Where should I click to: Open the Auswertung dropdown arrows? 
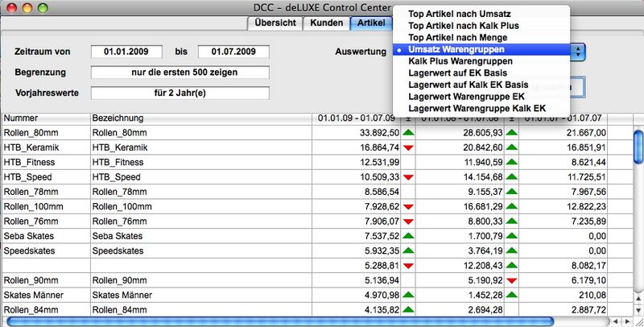[579, 51]
